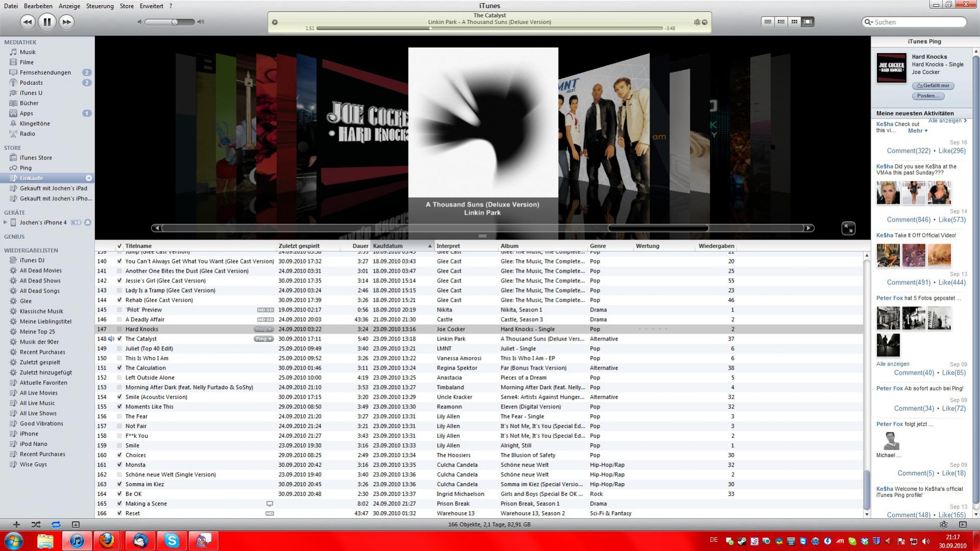Skip to the next track

click(66, 22)
